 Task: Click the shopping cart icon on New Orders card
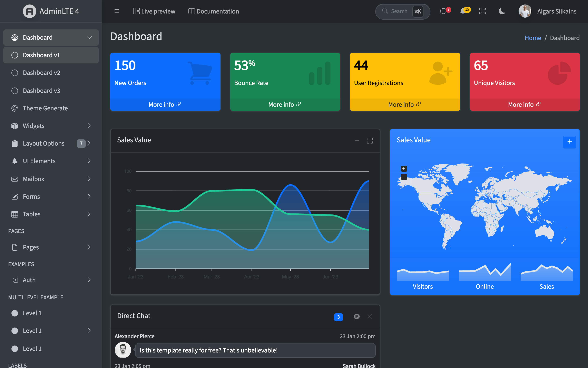[200, 73]
